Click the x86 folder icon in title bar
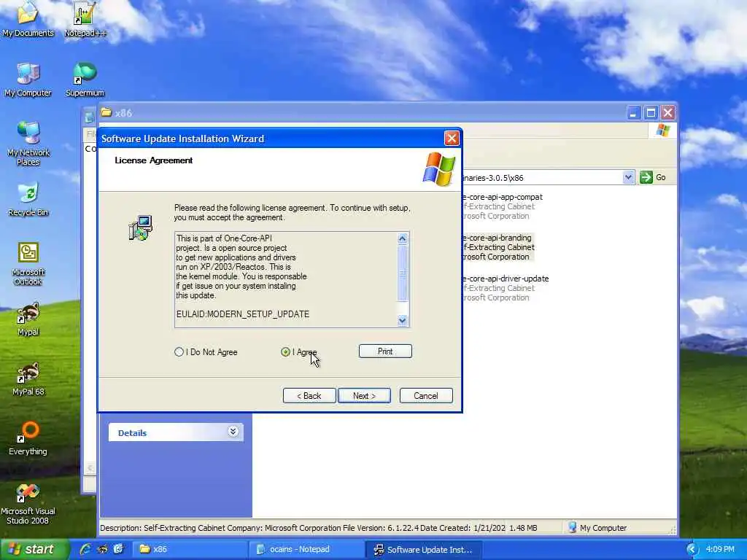The width and height of the screenshot is (747, 560). click(106, 113)
